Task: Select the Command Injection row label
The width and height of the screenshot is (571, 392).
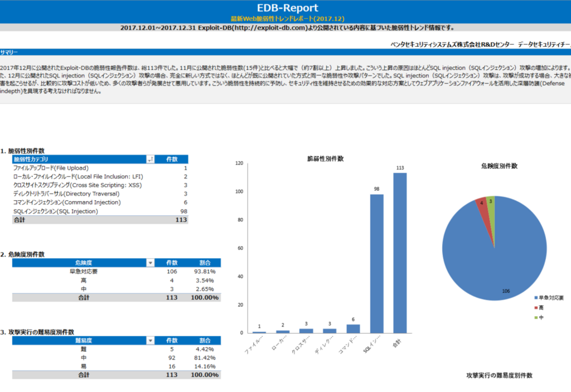Action: point(67,202)
